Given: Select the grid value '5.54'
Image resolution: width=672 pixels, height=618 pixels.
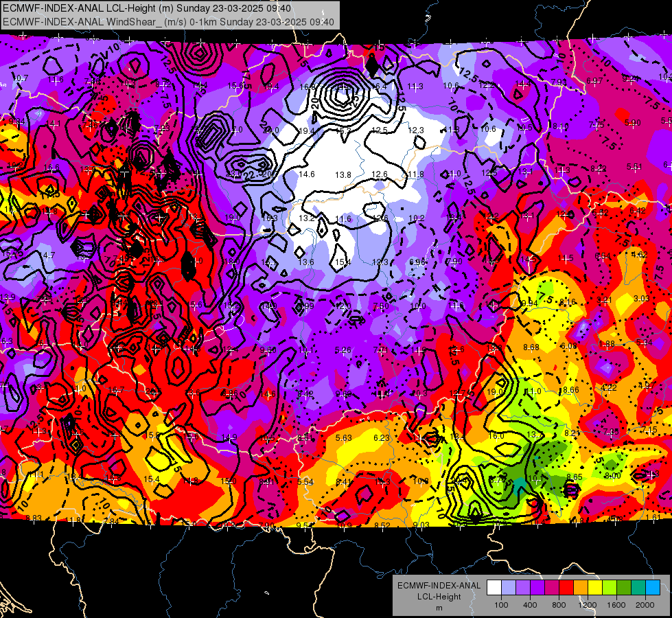Looking at the screenshot, I should pos(305,482).
